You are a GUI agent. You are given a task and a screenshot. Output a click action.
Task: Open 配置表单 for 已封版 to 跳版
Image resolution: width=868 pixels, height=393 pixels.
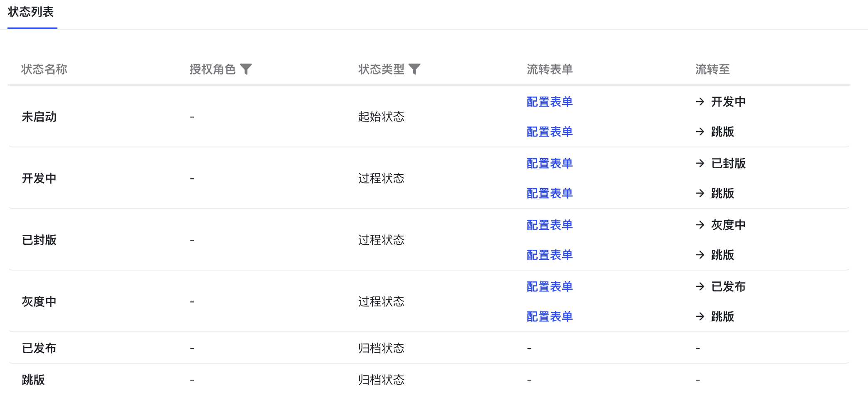[549, 255]
